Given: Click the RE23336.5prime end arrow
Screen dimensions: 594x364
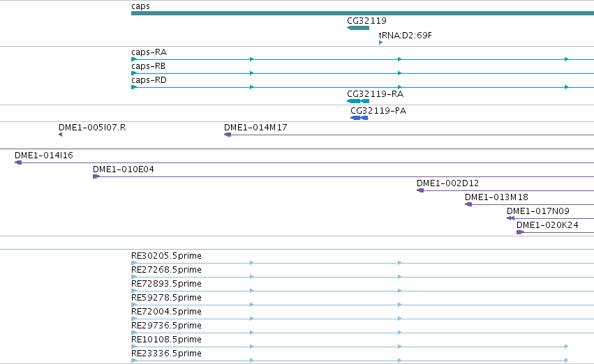Looking at the screenshot, I should 566,361.
